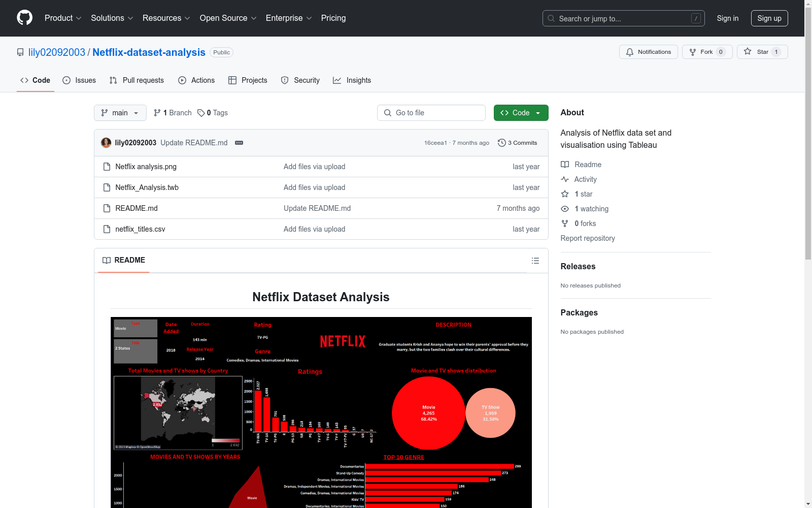
Task: Switch to the Actions tab
Action: (x=196, y=80)
